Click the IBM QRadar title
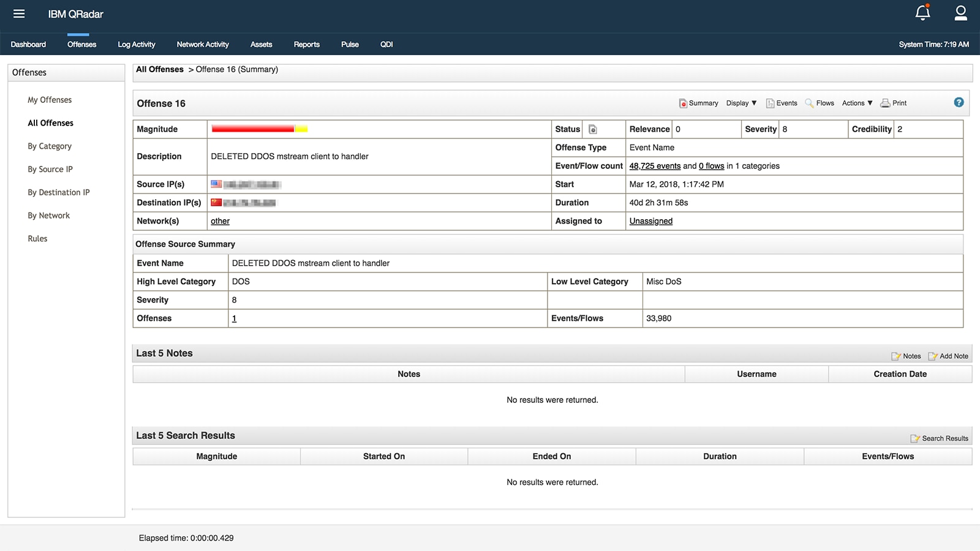980x551 pixels. click(x=76, y=14)
